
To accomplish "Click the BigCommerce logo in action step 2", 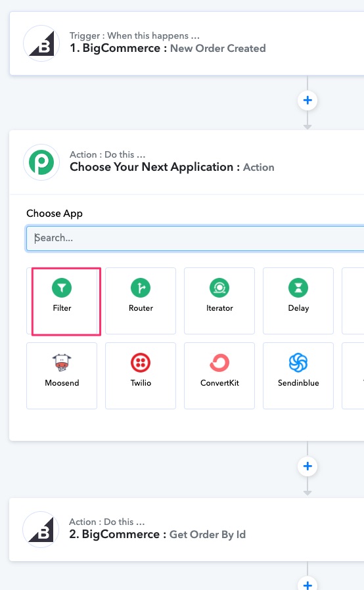I will (41, 530).
